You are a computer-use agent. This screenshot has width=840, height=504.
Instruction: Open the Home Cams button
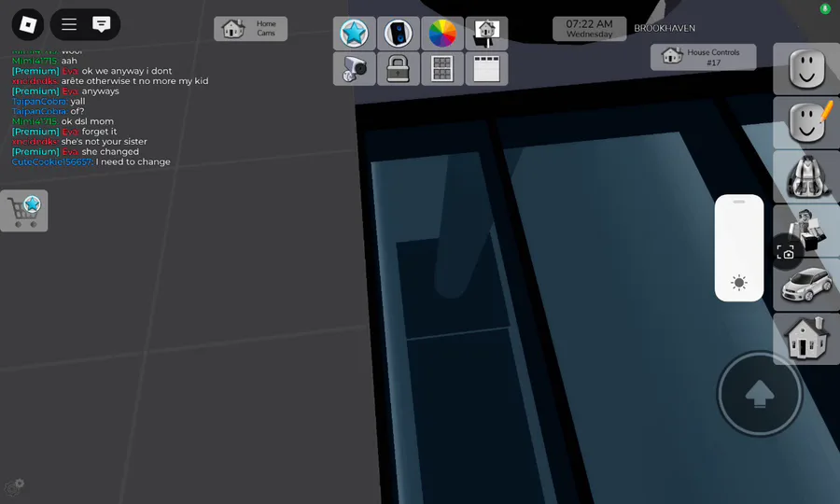(251, 28)
